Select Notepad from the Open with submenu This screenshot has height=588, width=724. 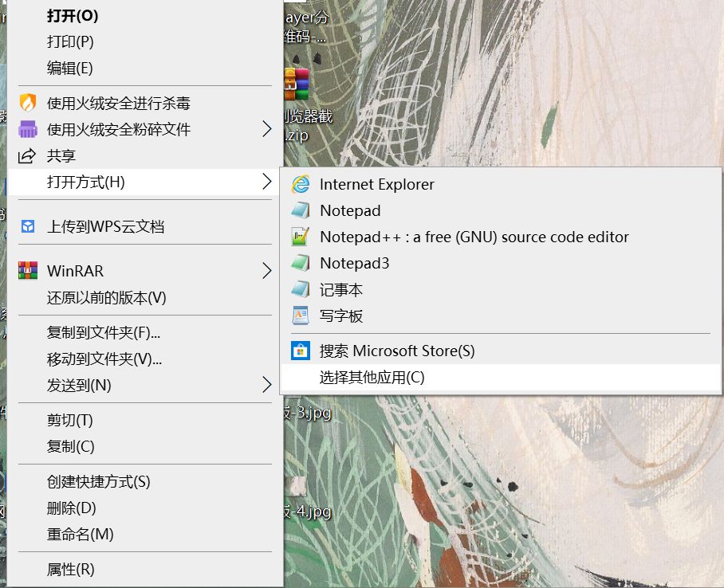pyautogui.click(x=349, y=210)
